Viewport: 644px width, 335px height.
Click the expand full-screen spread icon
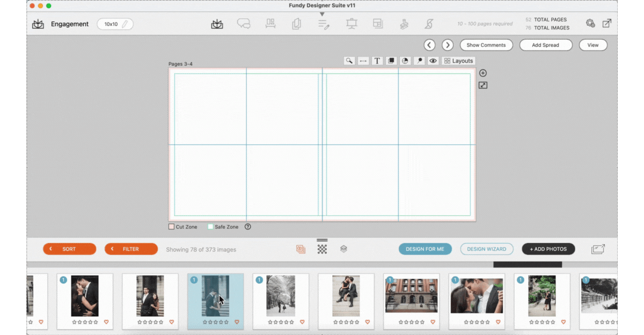coord(483,85)
